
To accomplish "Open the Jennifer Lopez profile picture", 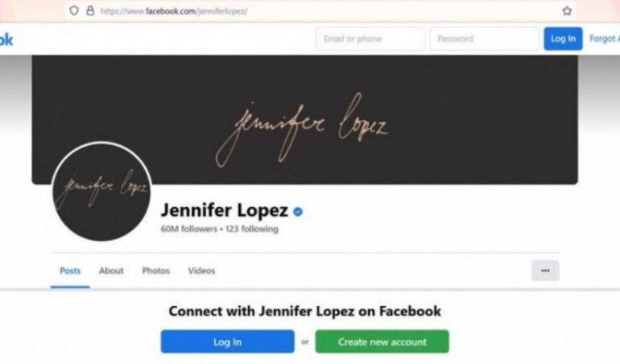I will (x=101, y=192).
